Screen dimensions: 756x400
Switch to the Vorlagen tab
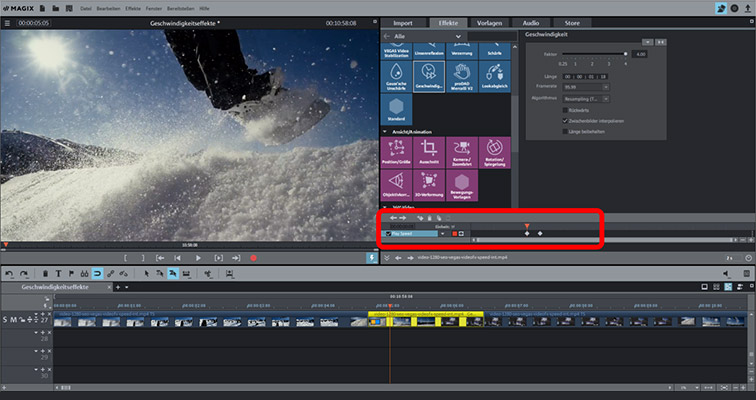coord(489,23)
